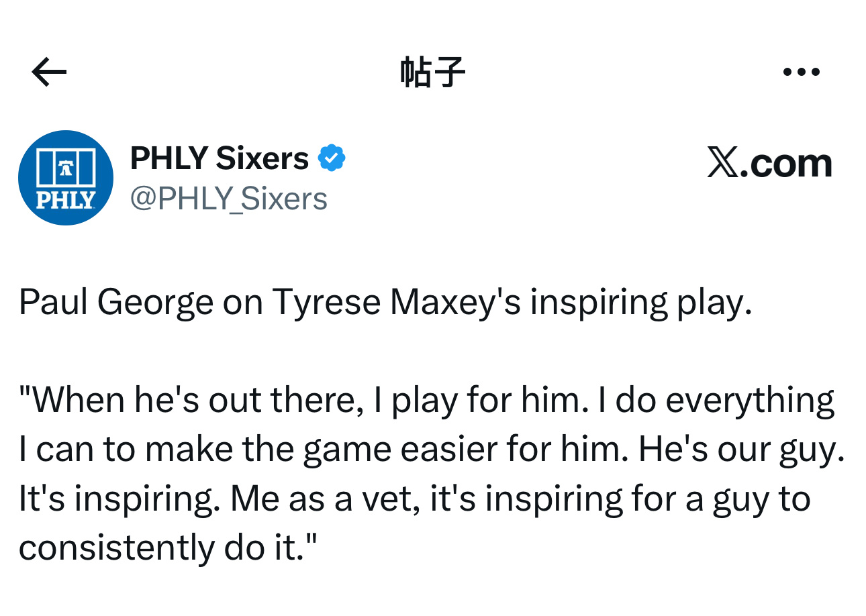This screenshot has width=866, height=616.
Task: Click the 帖子 header title
Action: tap(432, 72)
